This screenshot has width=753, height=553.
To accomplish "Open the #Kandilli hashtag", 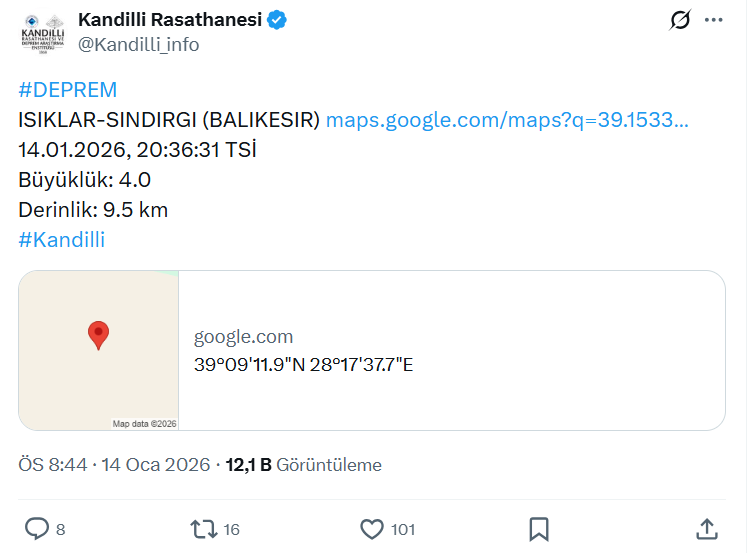I will click(61, 240).
